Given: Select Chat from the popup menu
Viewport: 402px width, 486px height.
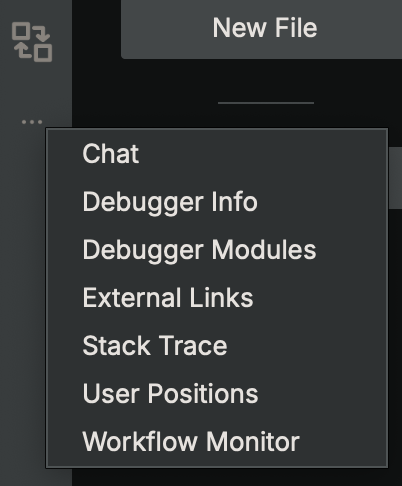Looking at the screenshot, I should (217, 154).
